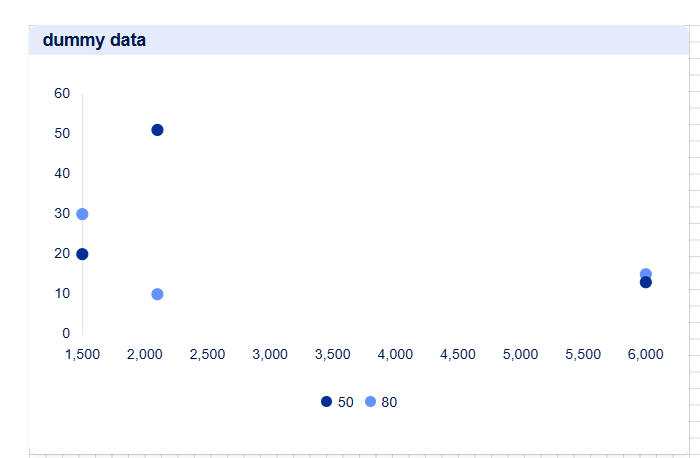Click the vertical axis line
This screenshot has width=700, height=458.
pyautogui.click(x=83, y=213)
